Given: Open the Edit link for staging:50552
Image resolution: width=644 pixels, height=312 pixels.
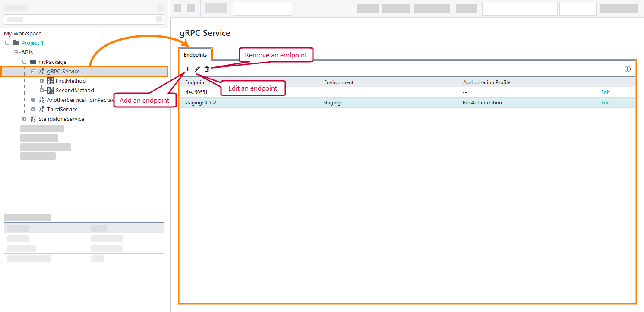Looking at the screenshot, I should [605, 102].
